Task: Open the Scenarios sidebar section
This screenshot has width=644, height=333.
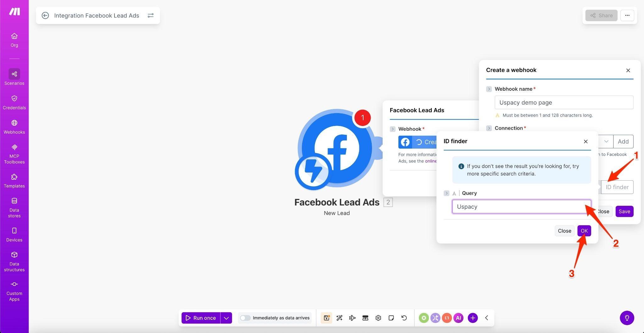Action: tap(14, 77)
